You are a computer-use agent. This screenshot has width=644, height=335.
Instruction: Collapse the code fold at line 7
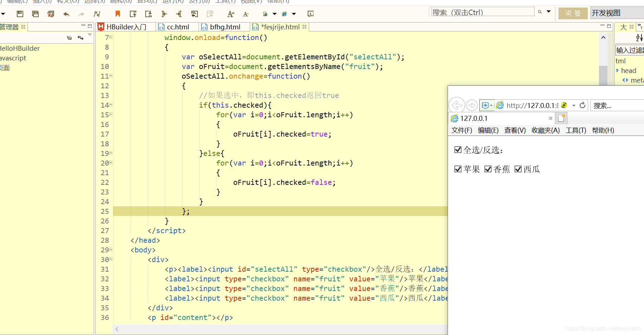click(x=111, y=37)
